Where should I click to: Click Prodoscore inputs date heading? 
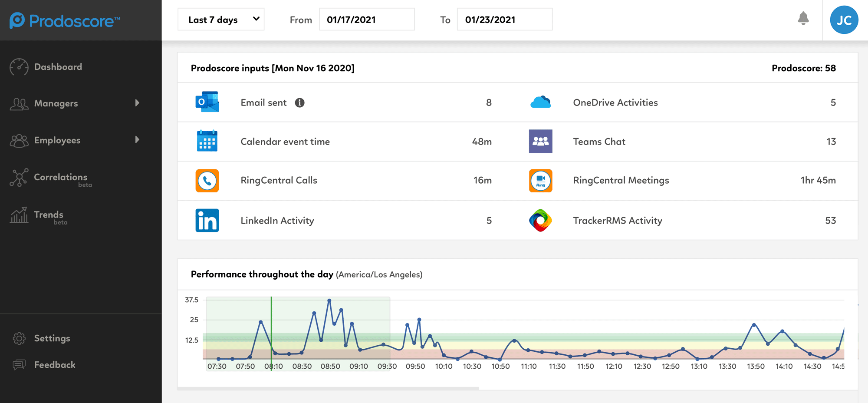(x=273, y=68)
